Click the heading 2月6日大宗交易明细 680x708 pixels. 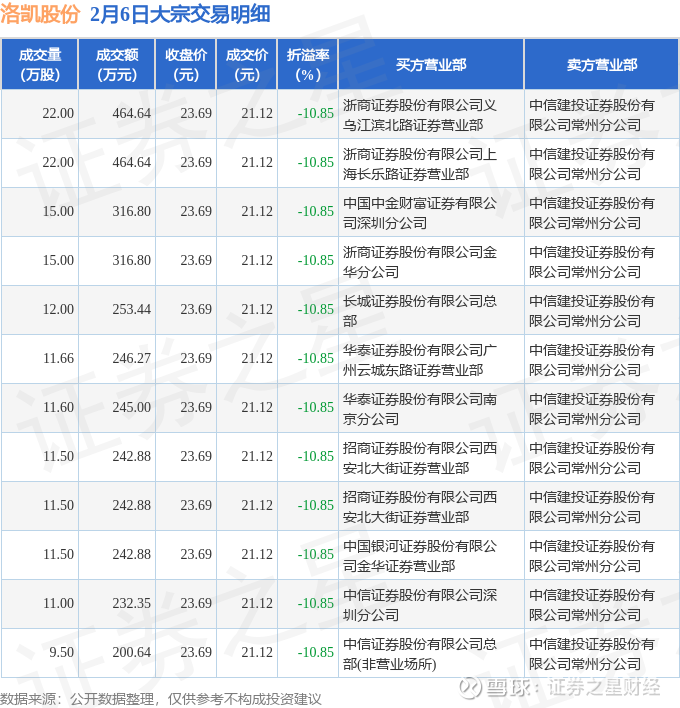[x=180, y=14]
